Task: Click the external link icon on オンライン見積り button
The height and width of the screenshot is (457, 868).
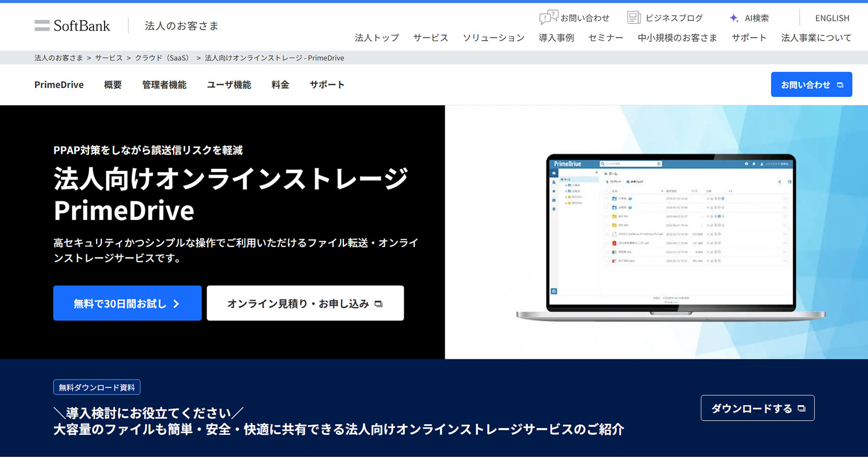Action: point(379,304)
